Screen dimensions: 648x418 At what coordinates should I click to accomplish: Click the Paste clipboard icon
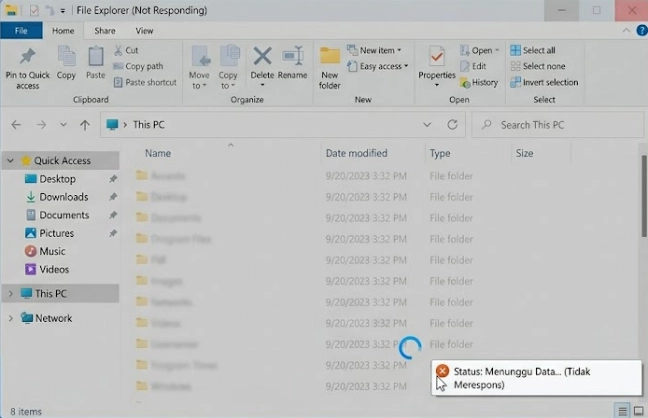point(95,57)
